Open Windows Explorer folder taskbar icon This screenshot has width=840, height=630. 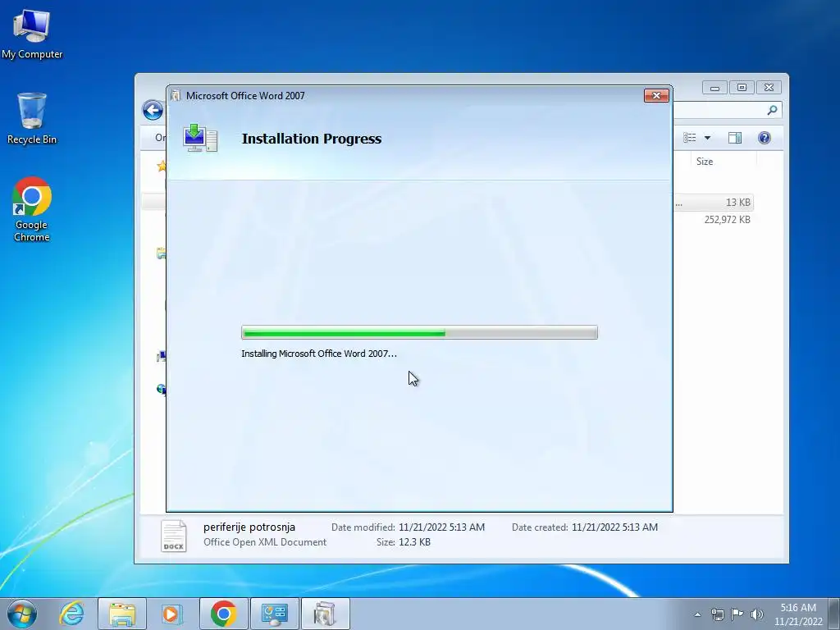click(122, 614)
